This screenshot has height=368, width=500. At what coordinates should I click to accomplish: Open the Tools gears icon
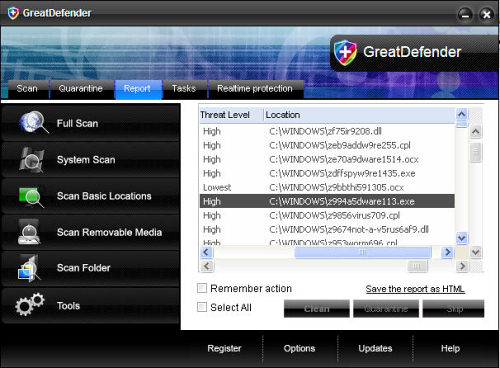point(30,304)
